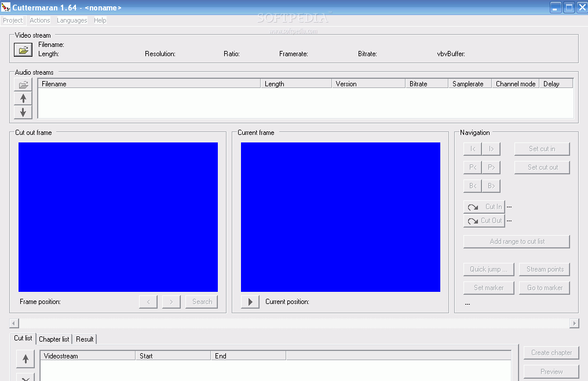Go to Cut In position
Screen dimensions: 588x381
[484, 207]
